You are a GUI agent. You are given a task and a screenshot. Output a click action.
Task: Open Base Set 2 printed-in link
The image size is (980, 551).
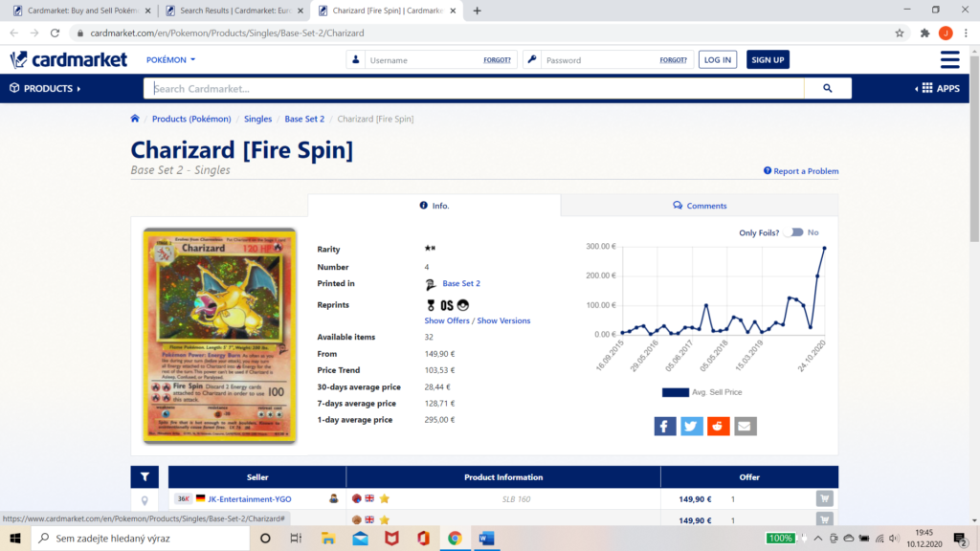click(461, 283)
